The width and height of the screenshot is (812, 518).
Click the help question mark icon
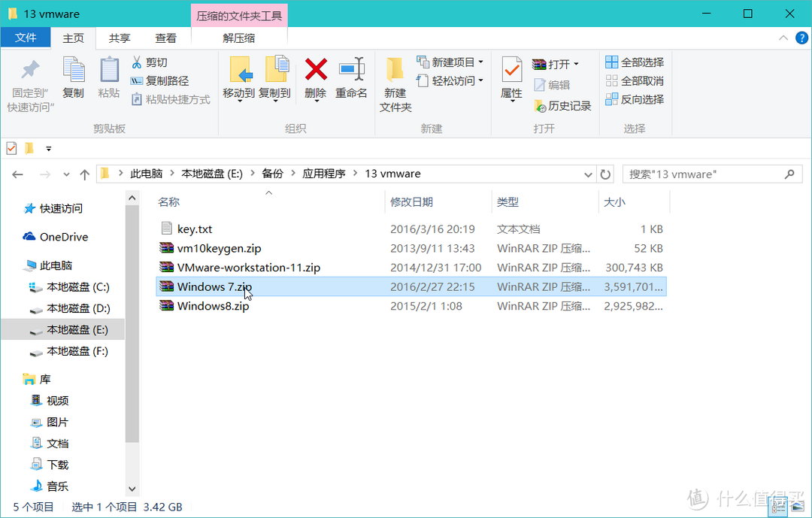coord(801,38)
